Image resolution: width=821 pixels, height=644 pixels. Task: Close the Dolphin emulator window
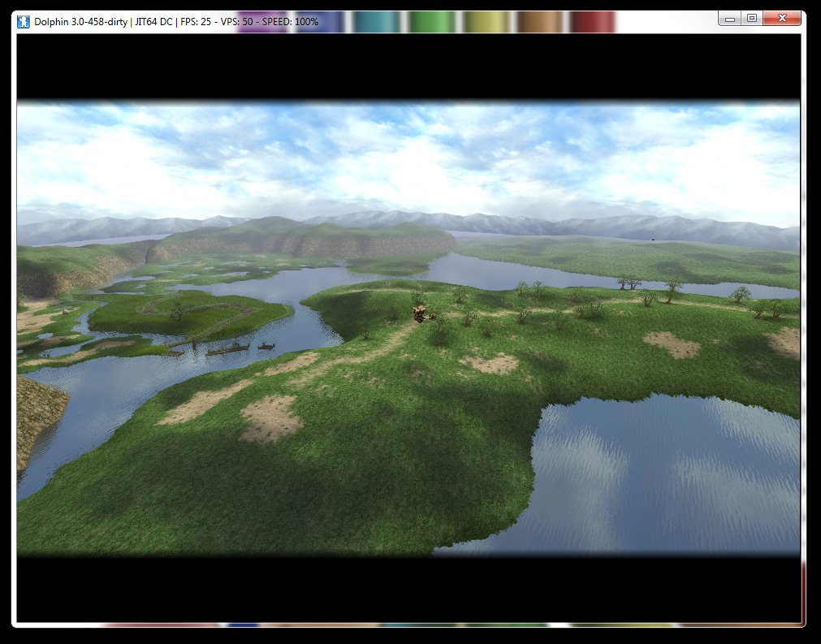pos(783,18)
